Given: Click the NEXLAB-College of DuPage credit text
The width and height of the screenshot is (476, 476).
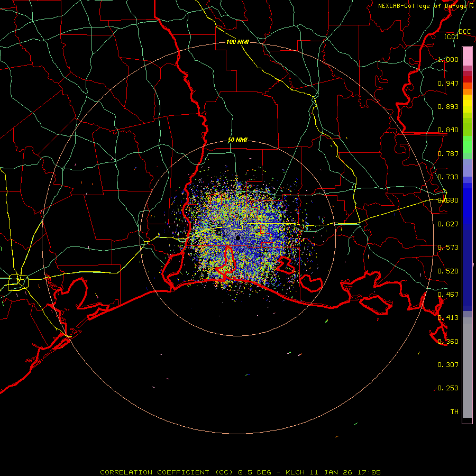Looking at the screenshot, I should (x=425, y=6).
